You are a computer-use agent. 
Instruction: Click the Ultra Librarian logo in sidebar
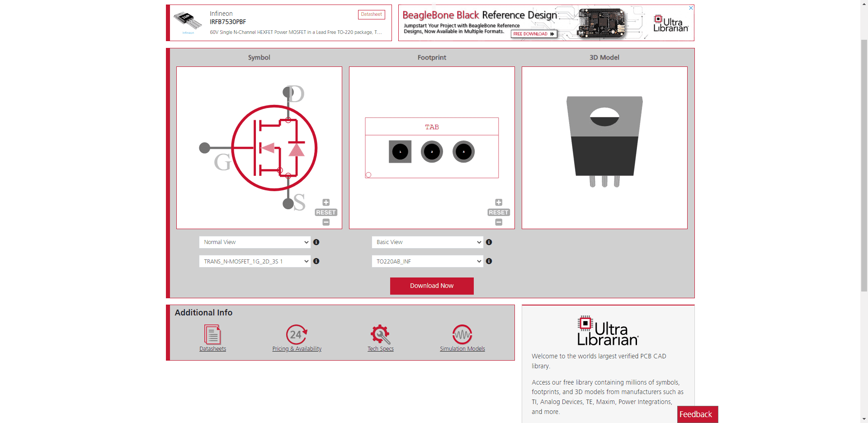608,331
